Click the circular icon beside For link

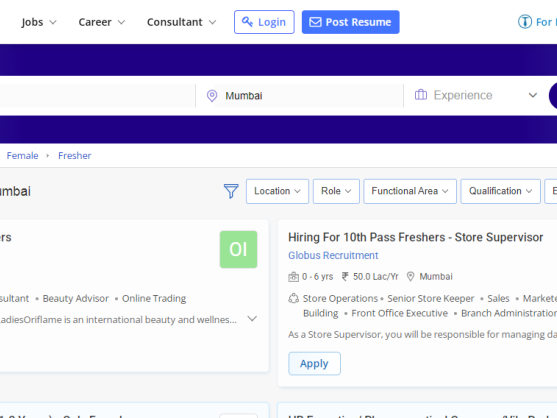click(525, 22)
